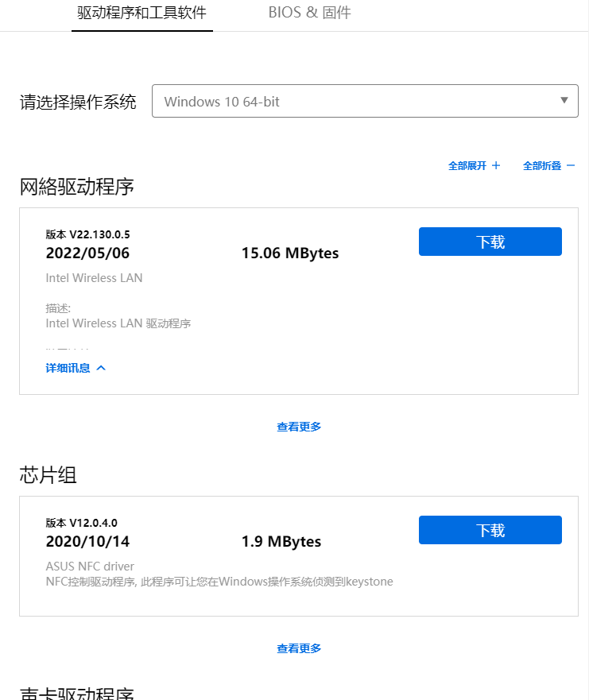Click 查看更多 below the chipset card
Viewport: 589px width, 700px height.
[299, 648]
